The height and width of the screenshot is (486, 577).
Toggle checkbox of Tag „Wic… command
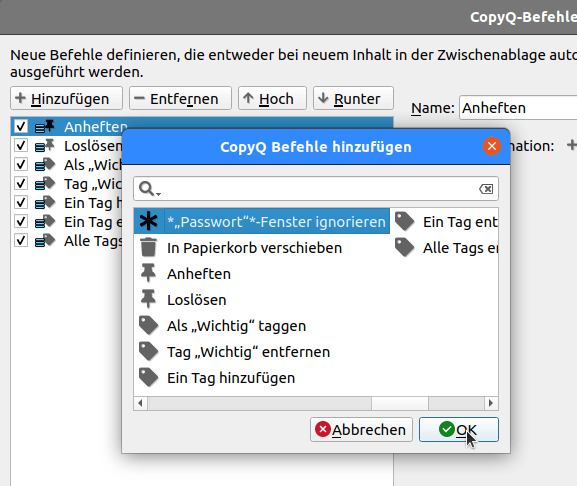[21, 183]
